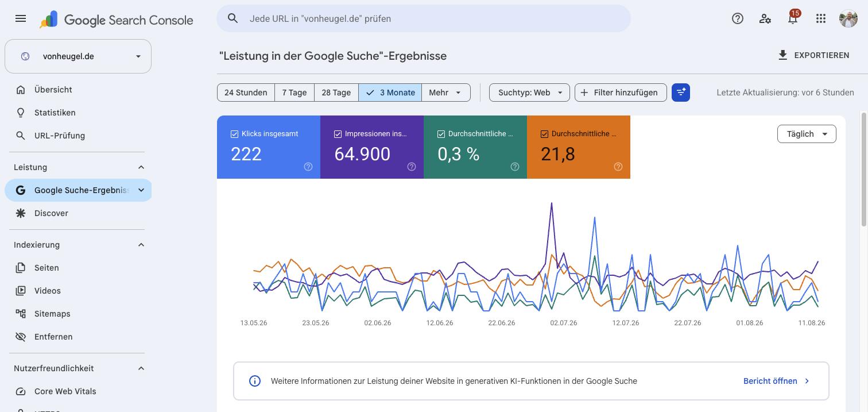Open the hamburger main menu
This screenshot has width=868, height=412.
(x=21, y=18)
